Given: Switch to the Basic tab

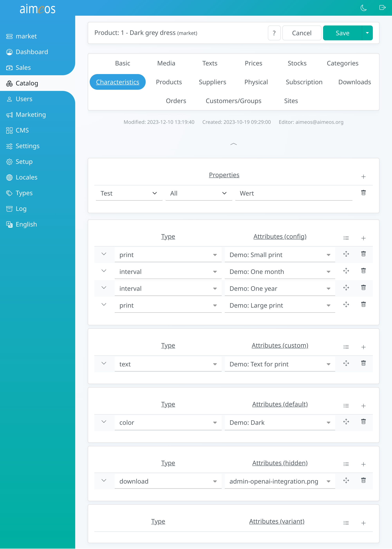Looking at the screenshot, I should click(x=123, y=63).
